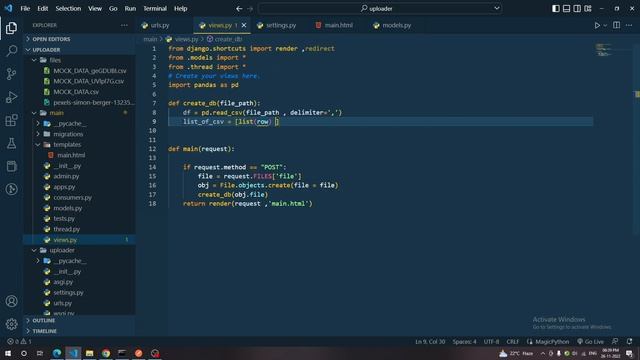This screenshot has height=360, width=640.
Task: Click UTF-8 encoding in status bar
Action: (491, 342)
